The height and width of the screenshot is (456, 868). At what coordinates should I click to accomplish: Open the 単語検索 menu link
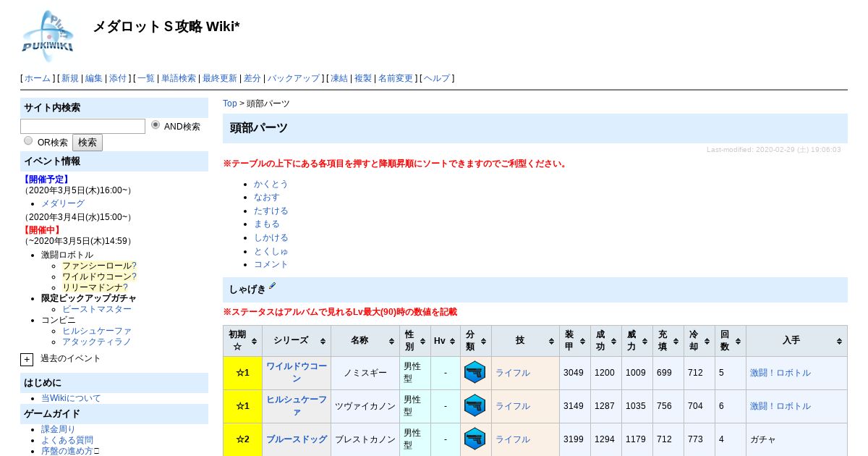[179, 78]
